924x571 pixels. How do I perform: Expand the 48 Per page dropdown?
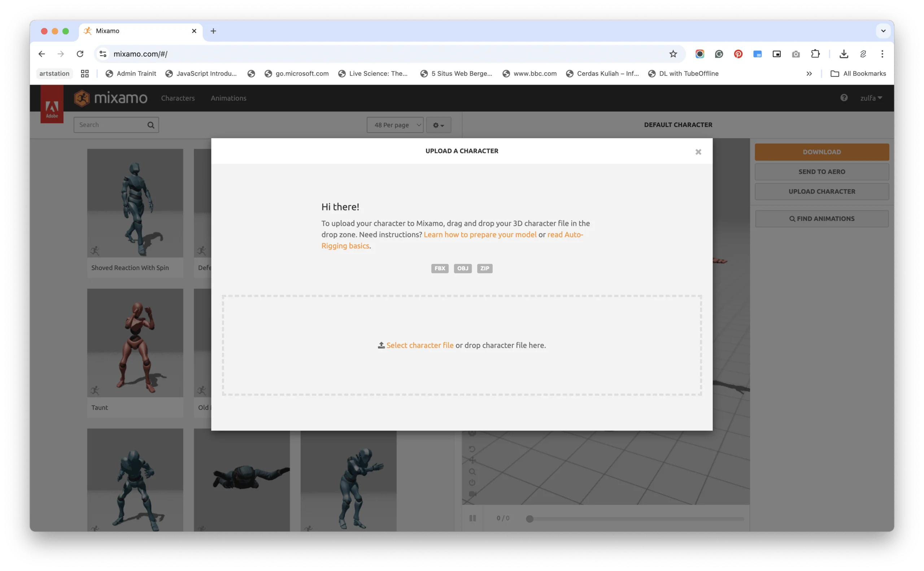(x=395, y=125)
